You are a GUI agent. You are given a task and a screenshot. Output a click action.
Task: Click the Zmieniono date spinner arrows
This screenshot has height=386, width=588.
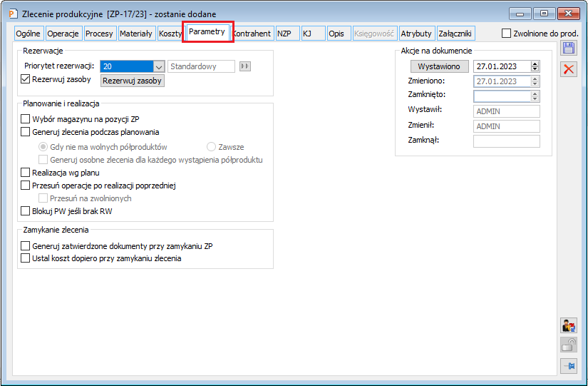(535, 81)
